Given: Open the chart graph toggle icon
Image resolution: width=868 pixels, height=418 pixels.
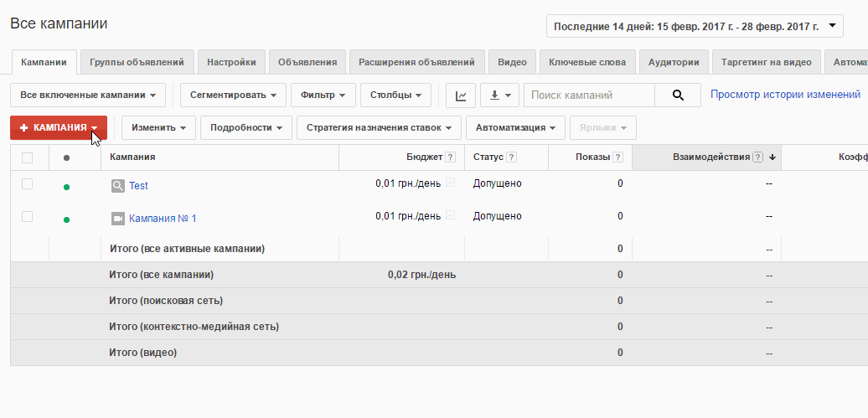Looking at the screenshot, I should 461,95.
